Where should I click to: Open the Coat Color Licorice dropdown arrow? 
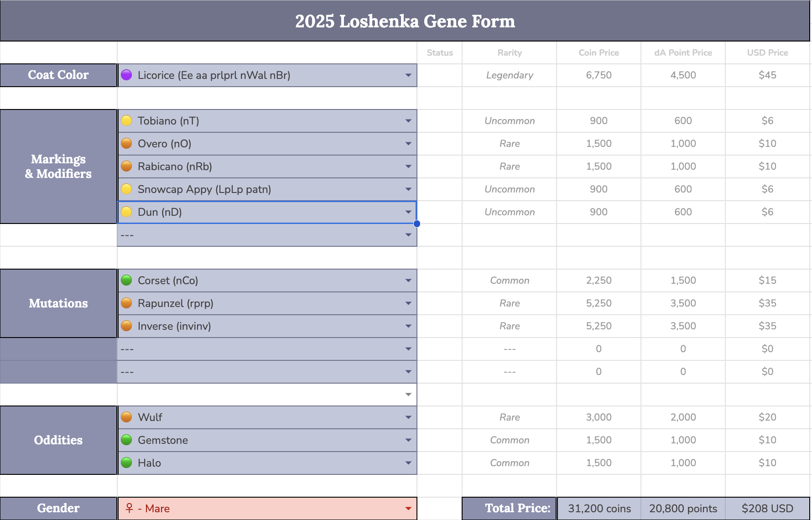point(408,75)
